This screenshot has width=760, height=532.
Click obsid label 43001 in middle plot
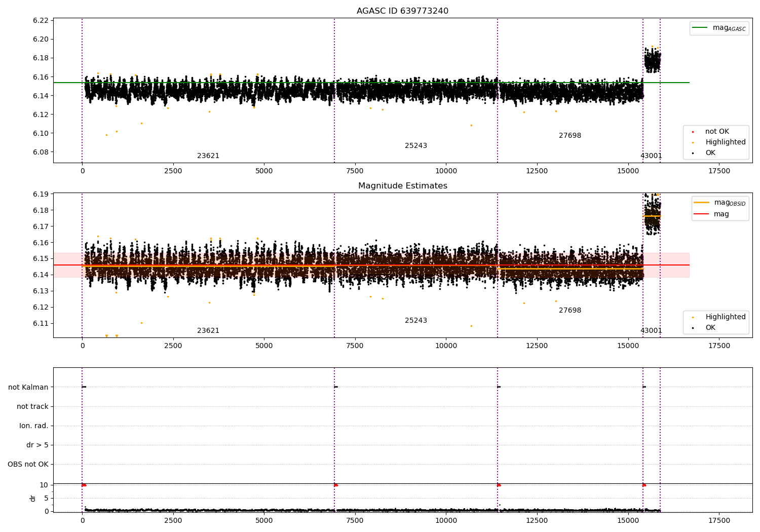point(651,331)
